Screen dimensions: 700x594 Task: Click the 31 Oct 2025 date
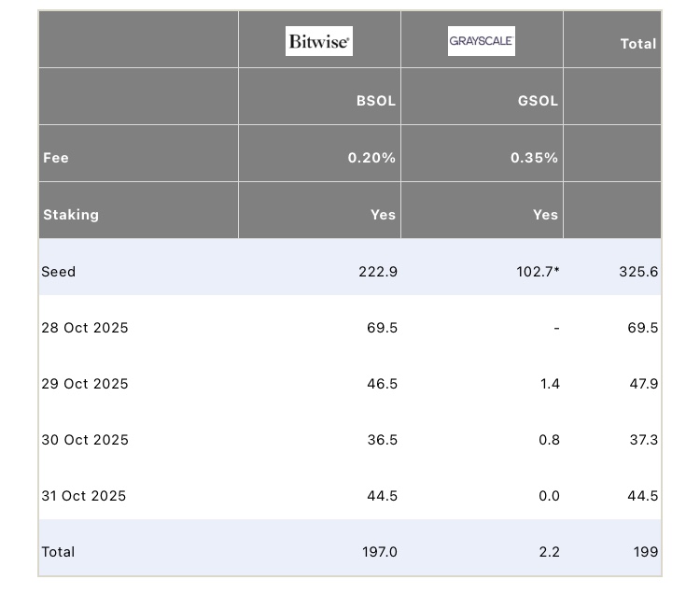tap(83, 496)
